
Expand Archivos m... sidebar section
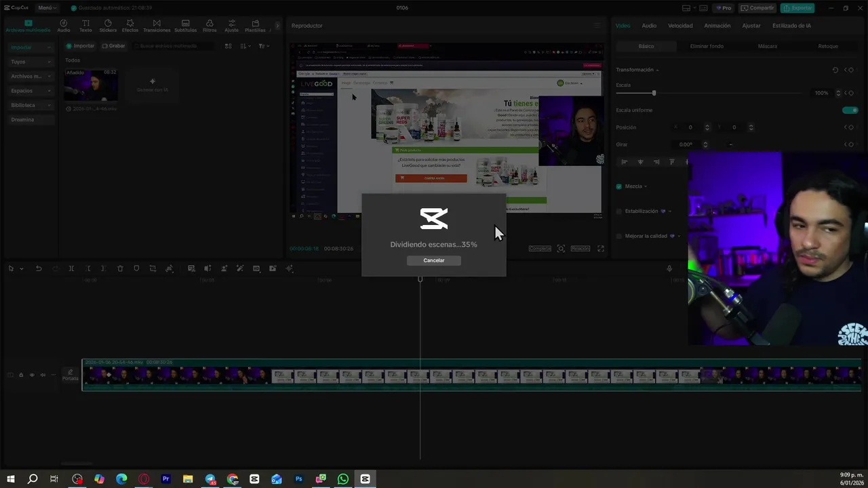point(31,76)
